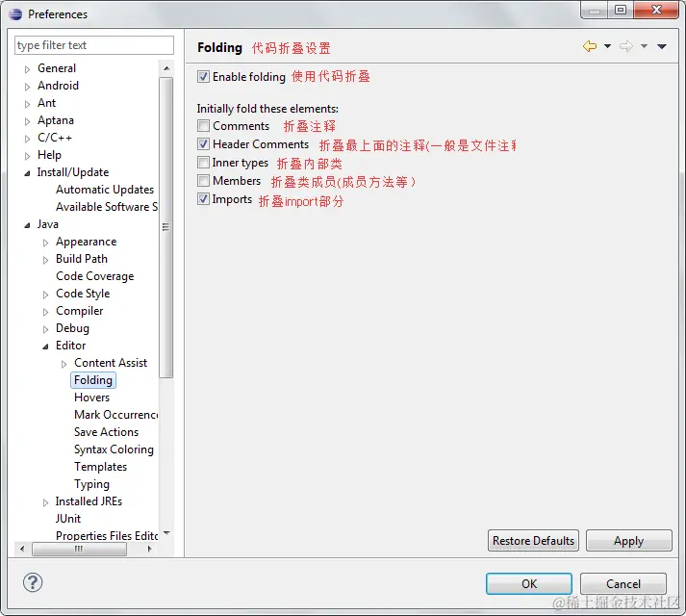
Task: Uncheck the Imports checkbox
Action: [203, 199]
